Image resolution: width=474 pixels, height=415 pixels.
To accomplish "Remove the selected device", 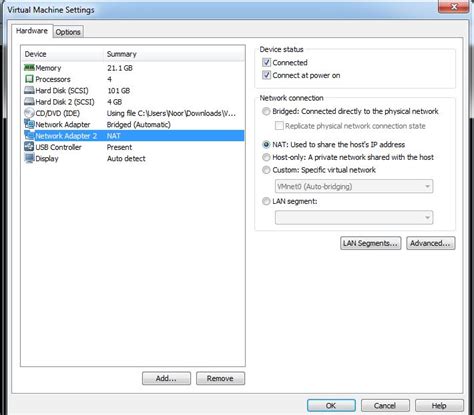I will pyautogui.click(x=220, y=378).
